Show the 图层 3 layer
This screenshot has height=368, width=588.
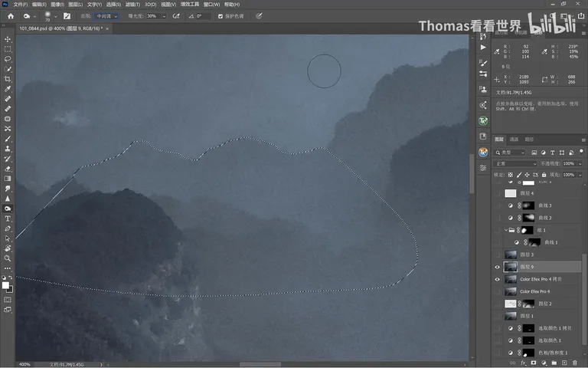pyautogui.click(x=498, y=255)
